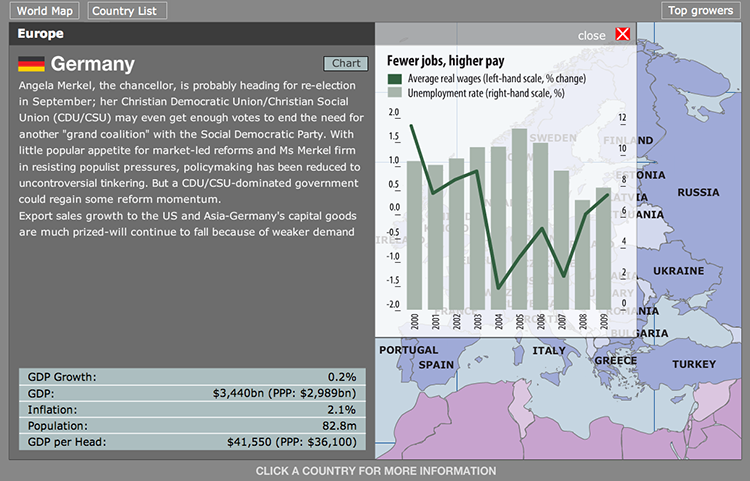Viewport: 750px width, 481px height.
Task: Select Greece on the map
Action: click(616, 361)
